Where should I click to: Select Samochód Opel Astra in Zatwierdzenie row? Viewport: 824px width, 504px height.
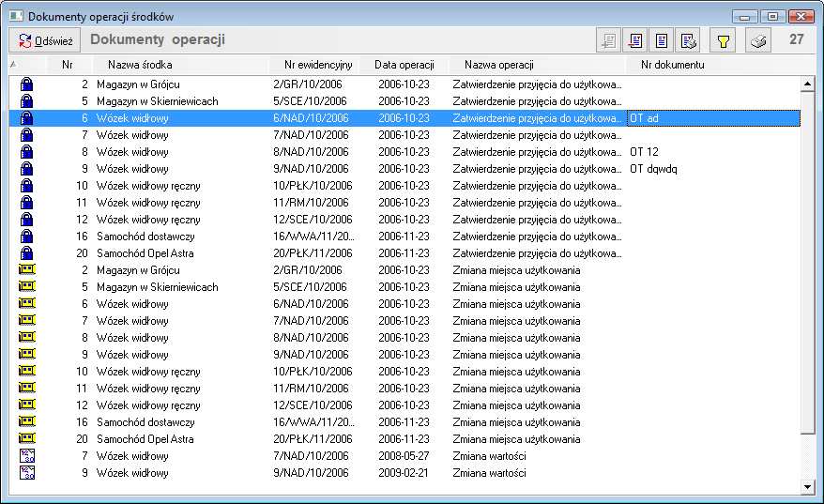145,252
